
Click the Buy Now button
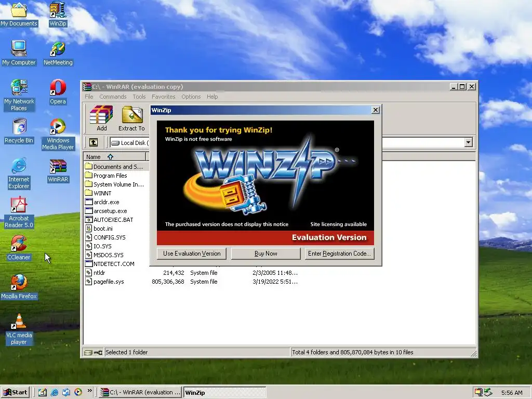(265, 254)
